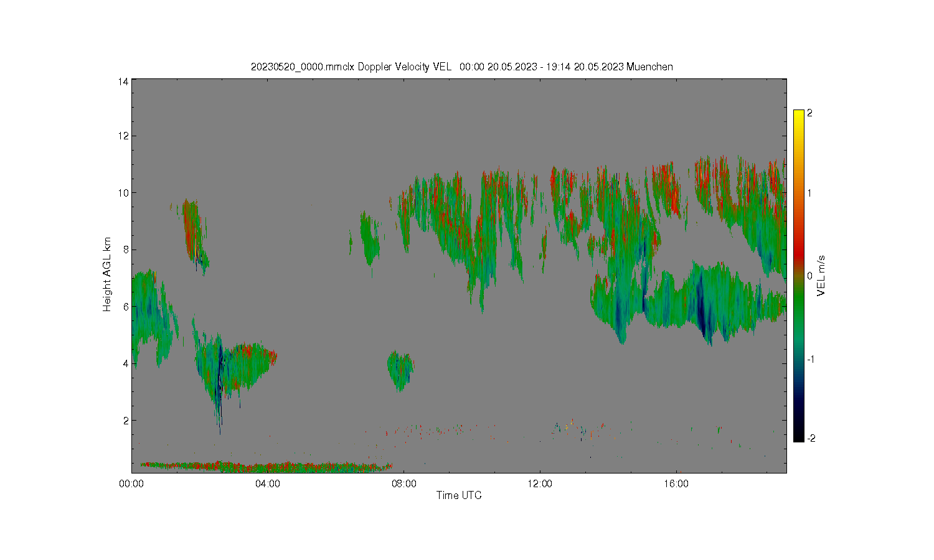Screen dimensions: 934x560
Task: Click the y-axis tick label 10
Action: coord(123,193)
